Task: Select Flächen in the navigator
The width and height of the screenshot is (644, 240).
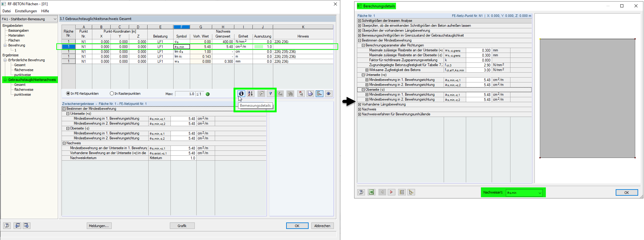Action: point(14,40)
